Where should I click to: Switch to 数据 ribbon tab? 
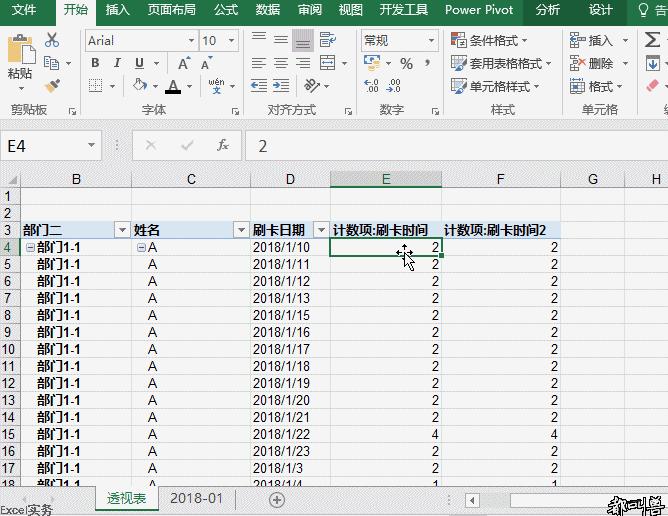268,9
